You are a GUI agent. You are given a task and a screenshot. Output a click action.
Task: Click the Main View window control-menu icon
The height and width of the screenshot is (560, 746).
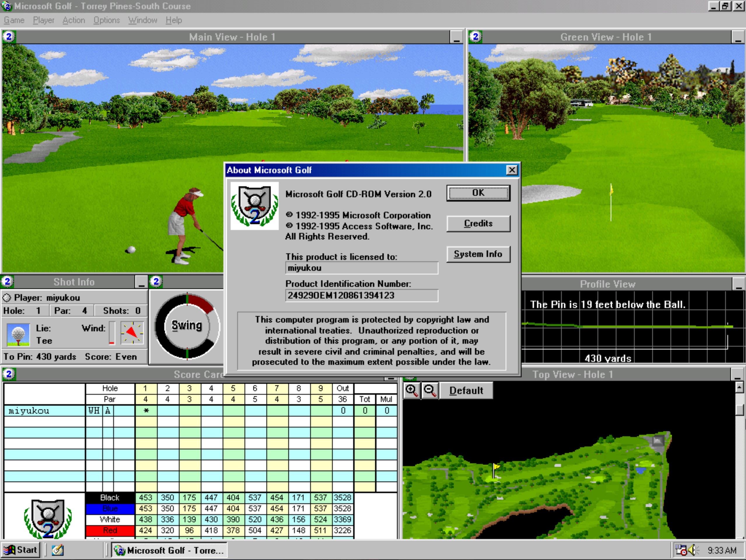pos(9,36)
